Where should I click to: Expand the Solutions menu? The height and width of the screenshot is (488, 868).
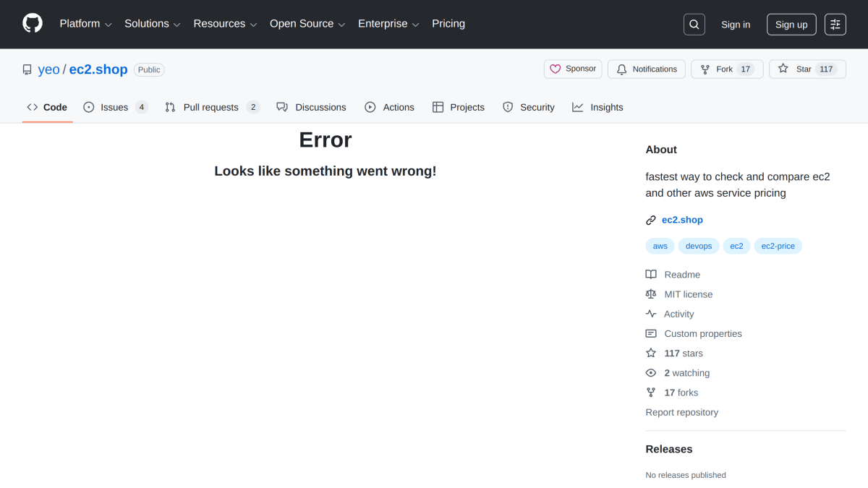pos(153,24)
